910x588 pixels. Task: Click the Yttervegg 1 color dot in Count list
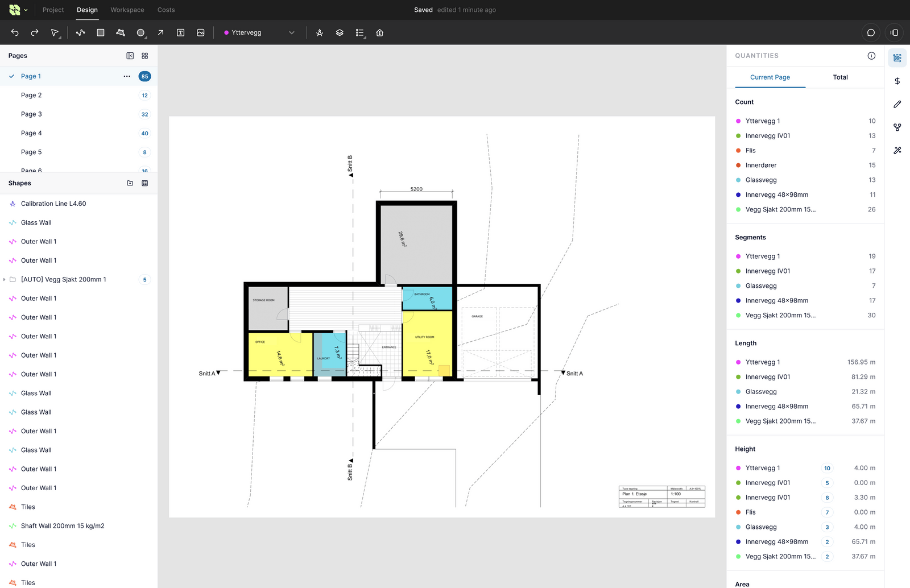point(738,121)
